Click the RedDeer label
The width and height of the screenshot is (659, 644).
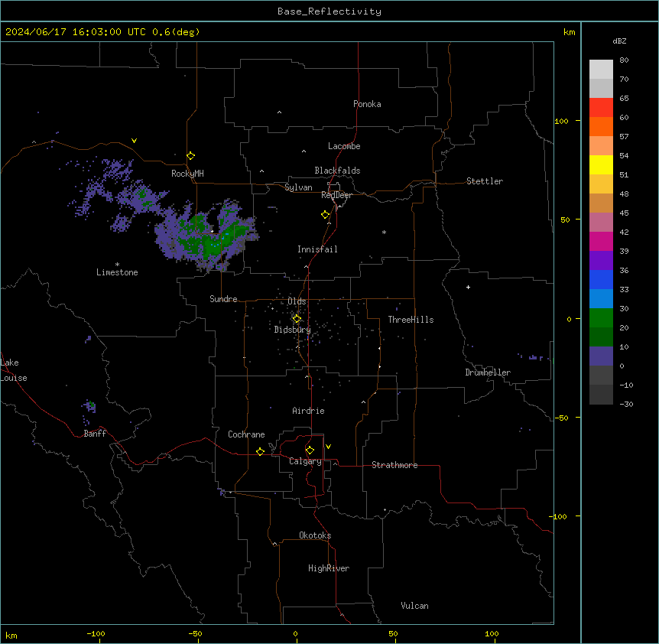tap(336, 195)
